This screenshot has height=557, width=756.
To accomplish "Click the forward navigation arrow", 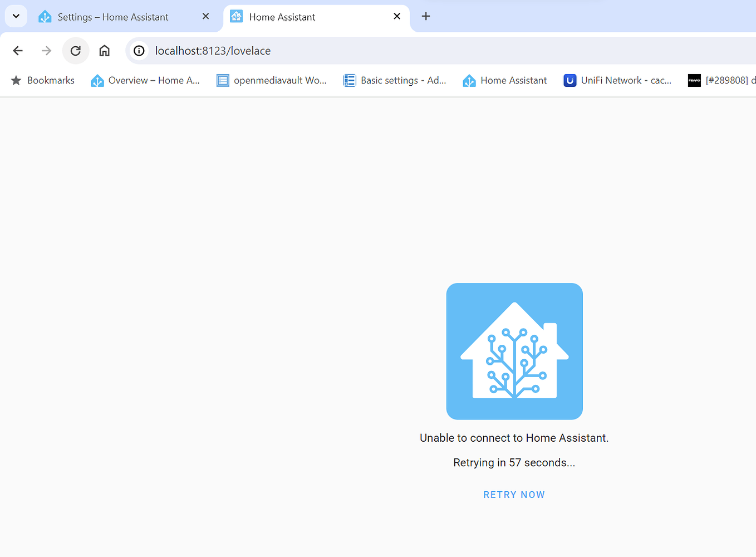I will coord(46,51).
